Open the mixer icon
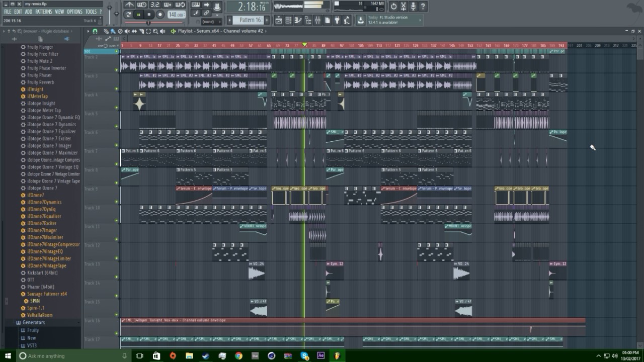This screenshot has width=644, height=362. pos(317,20)
